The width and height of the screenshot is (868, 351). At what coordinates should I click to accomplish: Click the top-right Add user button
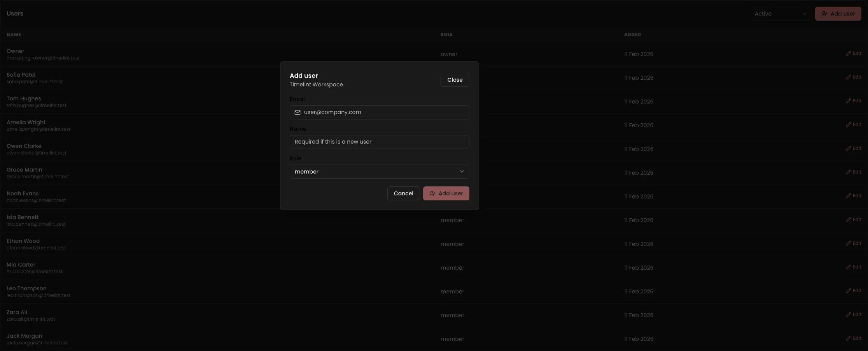pos(838,14)
